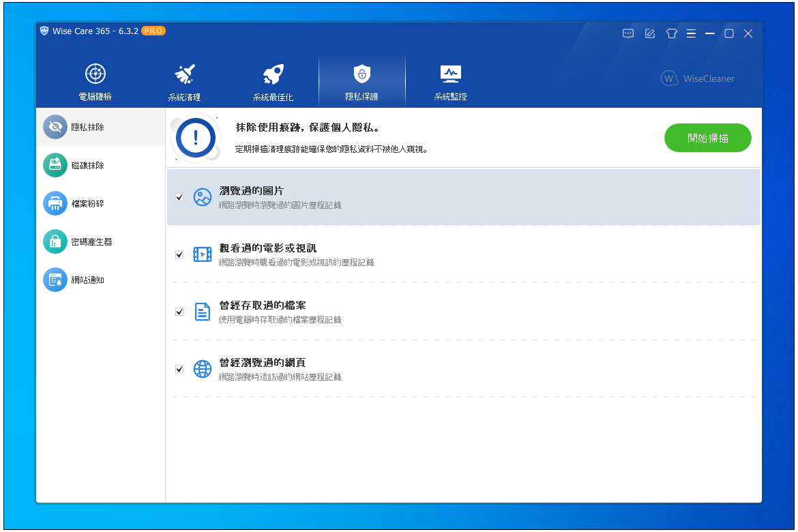Uncheck the 曾經存取過的檔案 checkbox
The image size is (798, 532).
pos(179,312)
